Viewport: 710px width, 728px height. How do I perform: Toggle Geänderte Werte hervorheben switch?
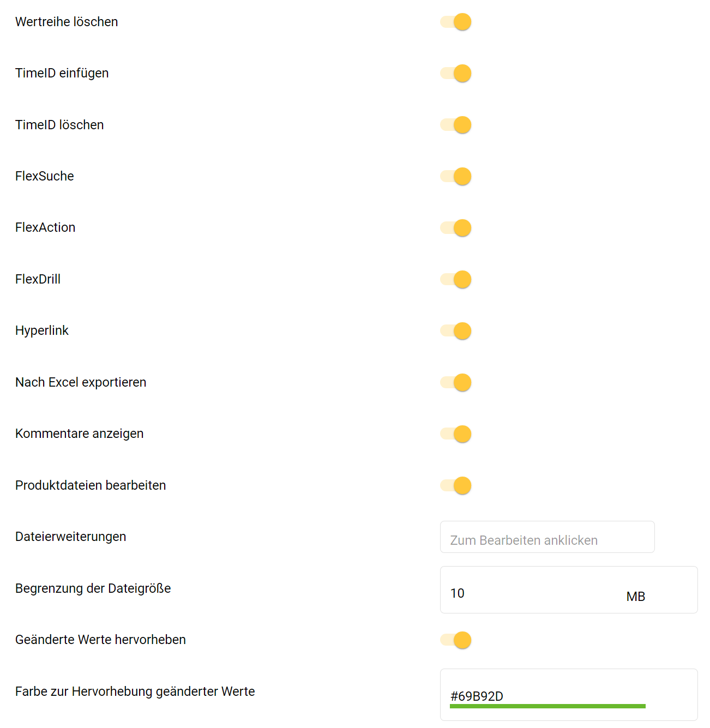456,640
